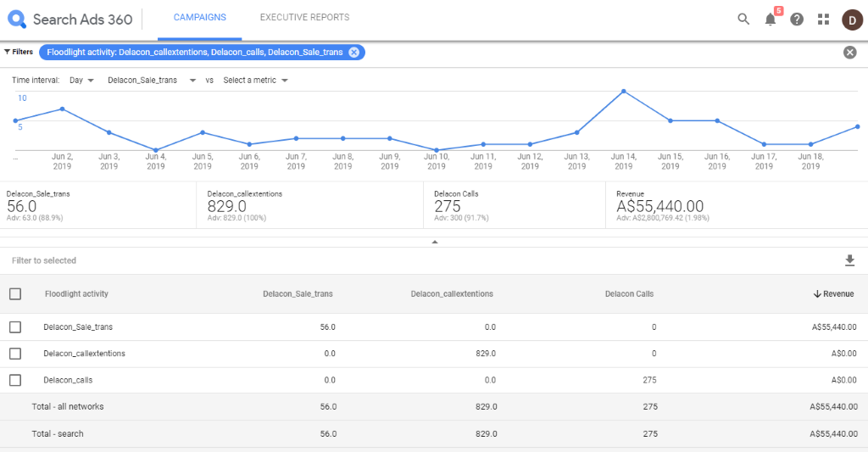Viewport: 868px width, 452px height.
Task: Click the Floodlight activity filter chip text
Action: coord(195,52)
